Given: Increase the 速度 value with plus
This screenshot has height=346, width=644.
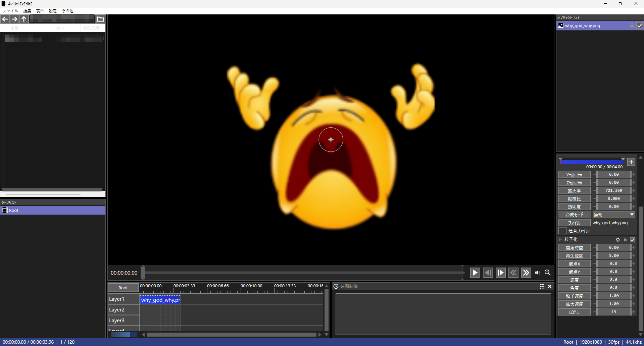Looking at the screenshot, I should [x=634, y=280].
